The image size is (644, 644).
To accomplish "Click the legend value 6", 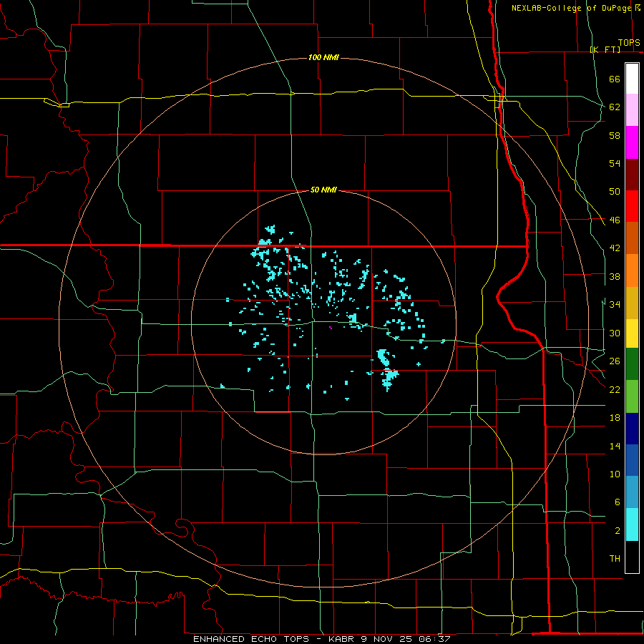I will (x=617, y=502).
